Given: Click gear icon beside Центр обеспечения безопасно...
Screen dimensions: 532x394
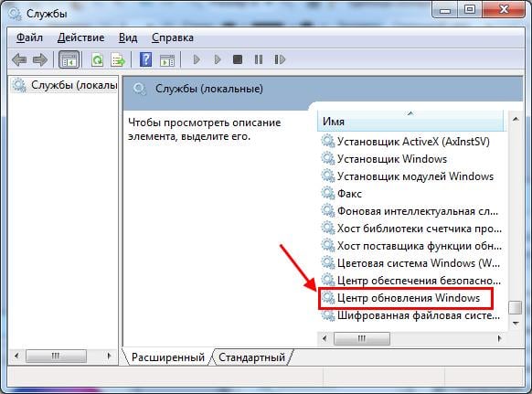Looking at the screenshot, I should pos(328,281).
